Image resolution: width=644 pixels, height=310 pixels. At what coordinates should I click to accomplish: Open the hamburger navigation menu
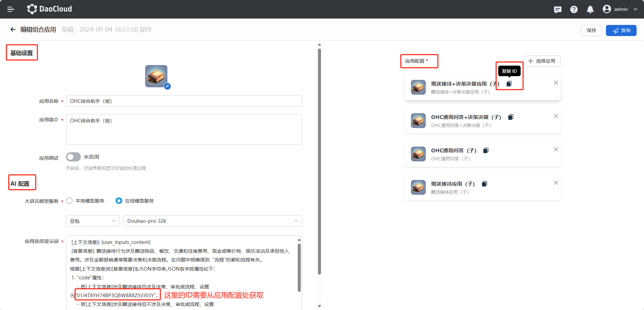(x=11, y=9)
